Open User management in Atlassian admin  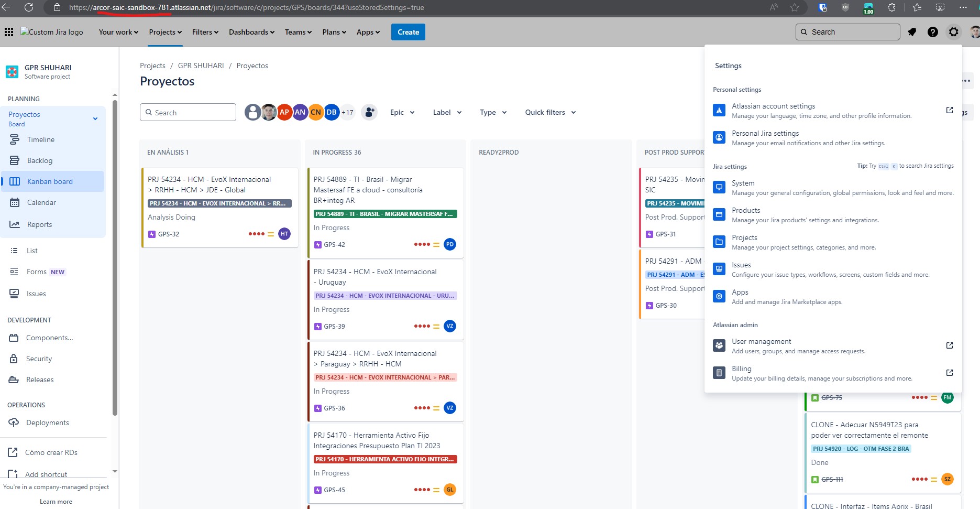click(x=719, y=345)
